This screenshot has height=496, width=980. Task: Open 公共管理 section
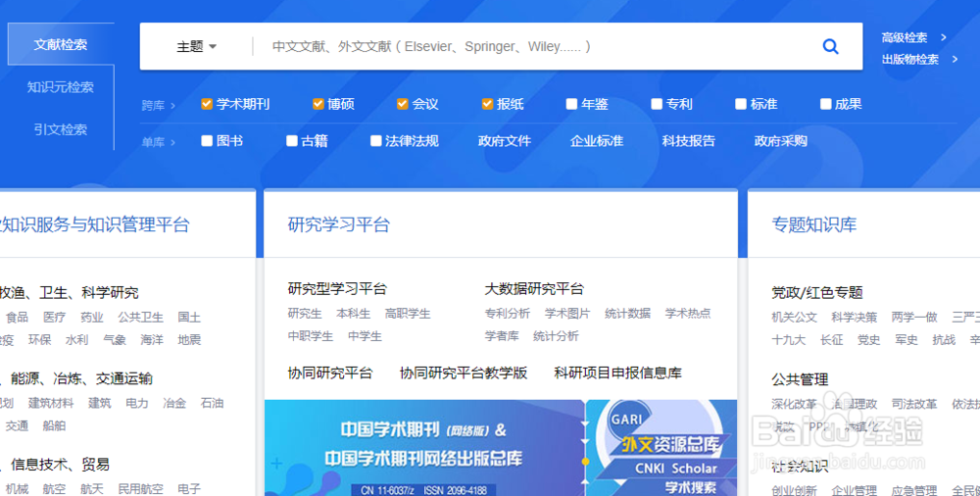coord(800,379)
